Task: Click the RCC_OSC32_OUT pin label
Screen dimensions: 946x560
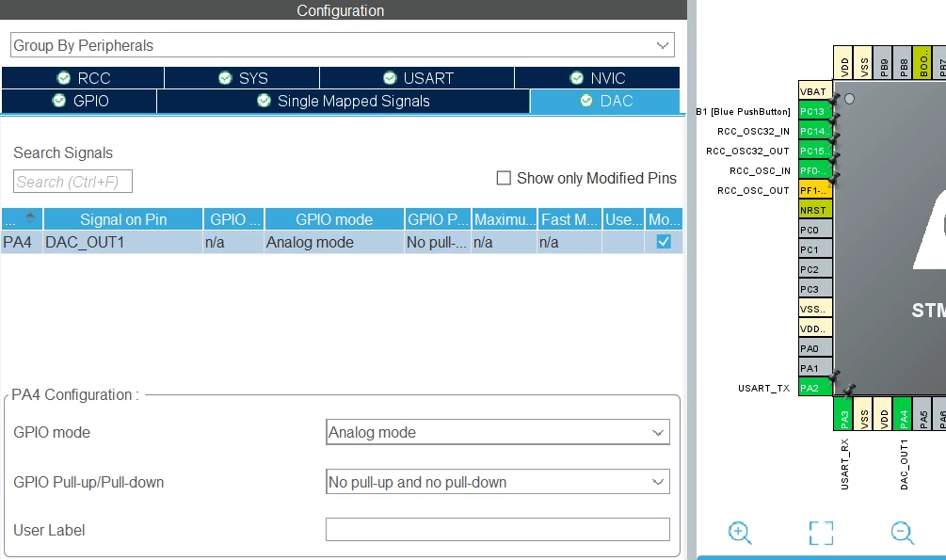Action: pos(748,151)
